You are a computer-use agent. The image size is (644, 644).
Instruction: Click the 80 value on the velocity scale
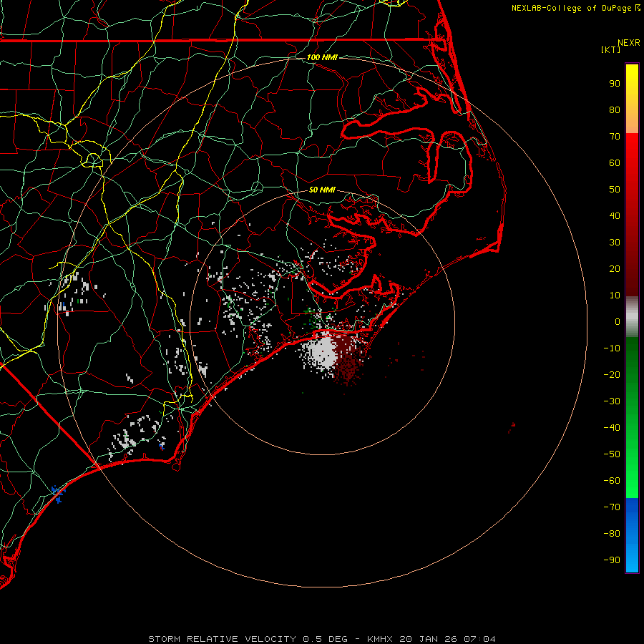pyautogui.click(x=615, y=110)
